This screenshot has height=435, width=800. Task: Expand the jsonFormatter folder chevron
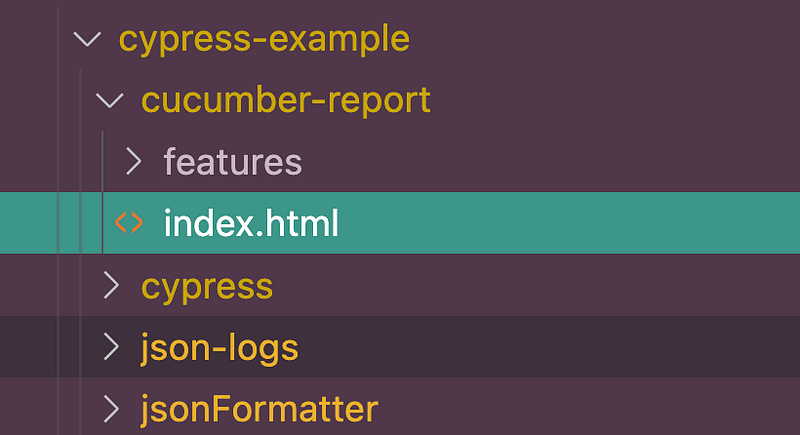(x=112, y=409)
